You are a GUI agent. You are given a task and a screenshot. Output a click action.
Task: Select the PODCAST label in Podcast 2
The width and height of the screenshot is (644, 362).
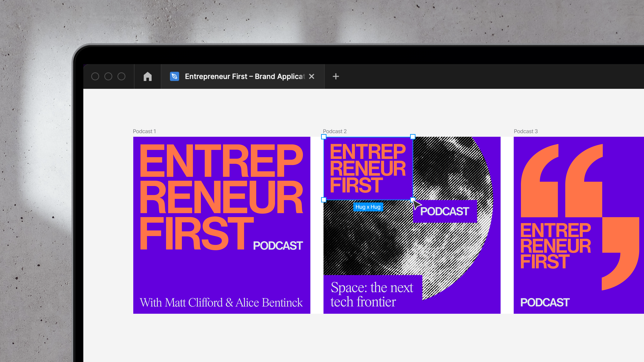pos(445,211)
